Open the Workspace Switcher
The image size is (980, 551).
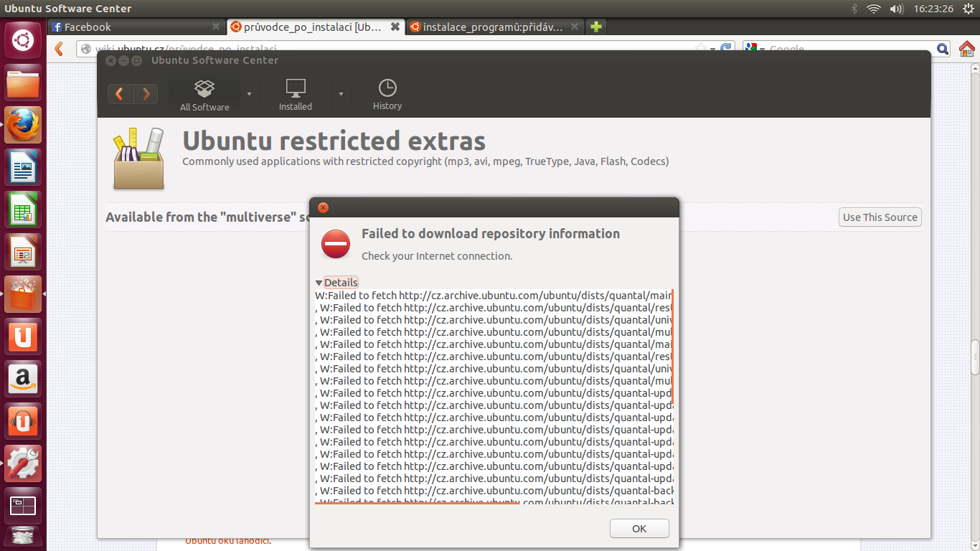23,506
